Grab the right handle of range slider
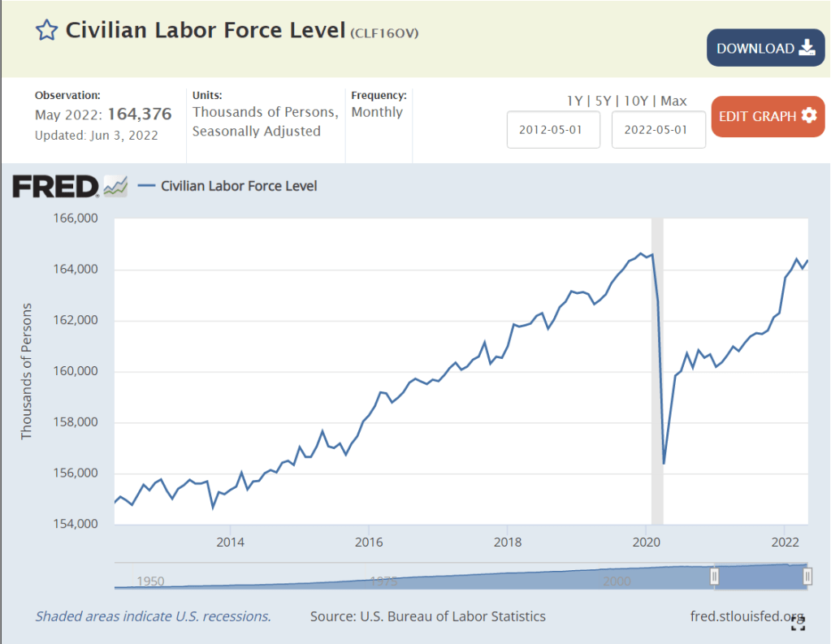The height and width of the screenshot is (644, 831). (807, 576)
